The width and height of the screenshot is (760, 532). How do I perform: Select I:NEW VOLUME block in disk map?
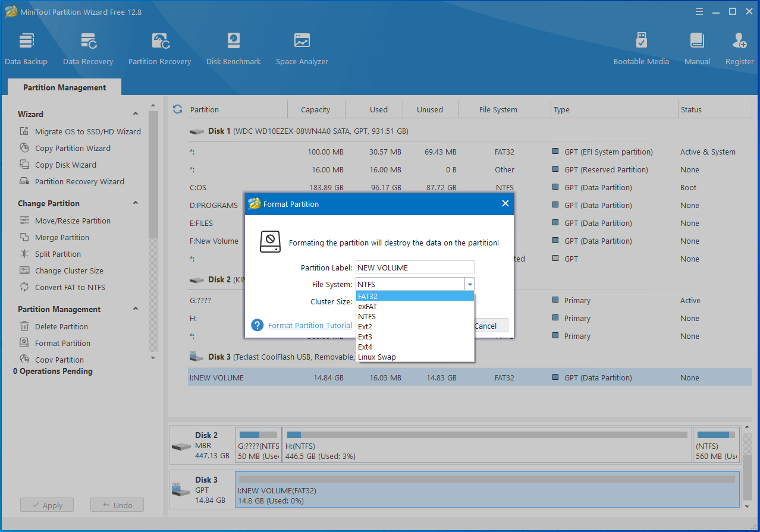click(487, 489)
